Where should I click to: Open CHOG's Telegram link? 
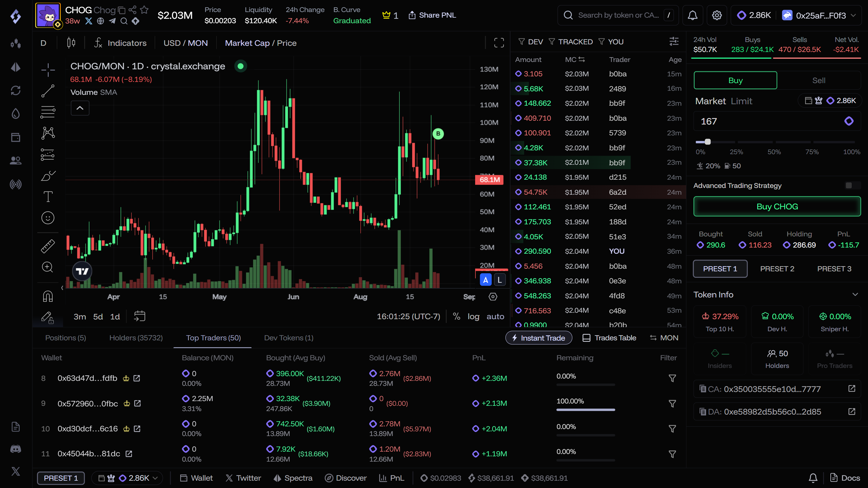(x=112, y=21)
